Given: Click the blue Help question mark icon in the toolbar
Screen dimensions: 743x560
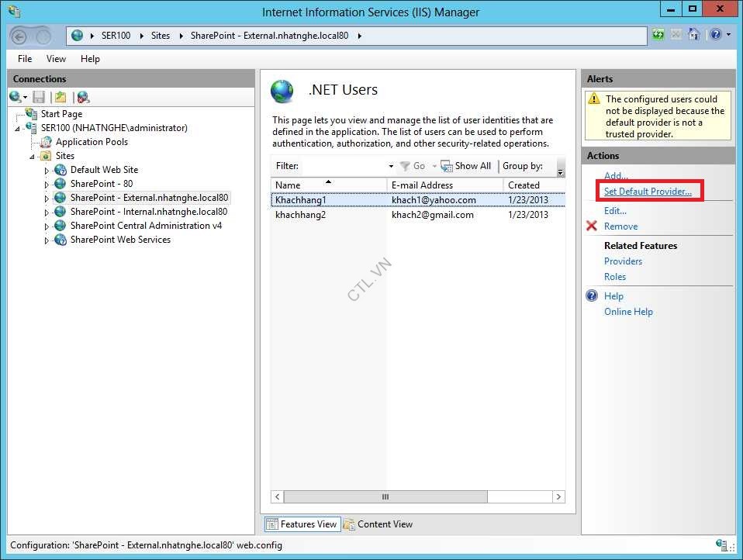Looking at the screenshot, I should tap(714, 35).
